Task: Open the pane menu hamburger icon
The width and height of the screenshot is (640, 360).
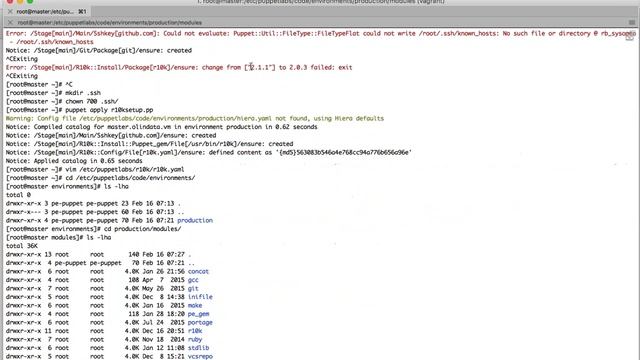Action: point(632,22)
